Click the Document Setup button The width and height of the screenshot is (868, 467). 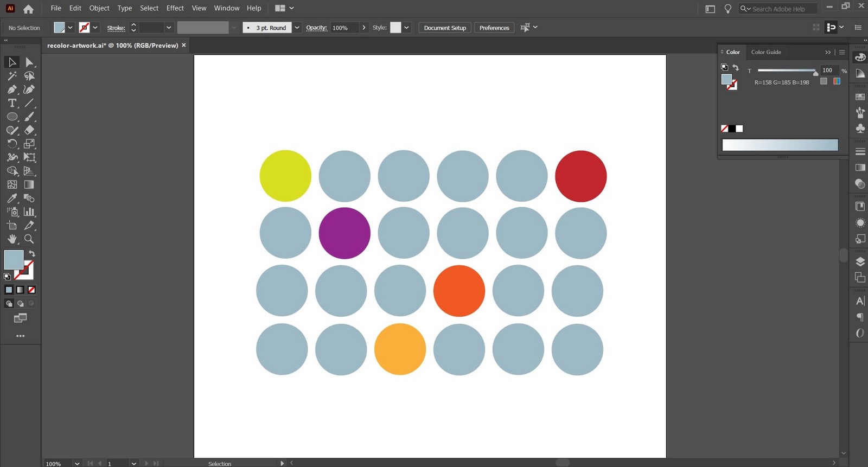[x=445, y=28]
